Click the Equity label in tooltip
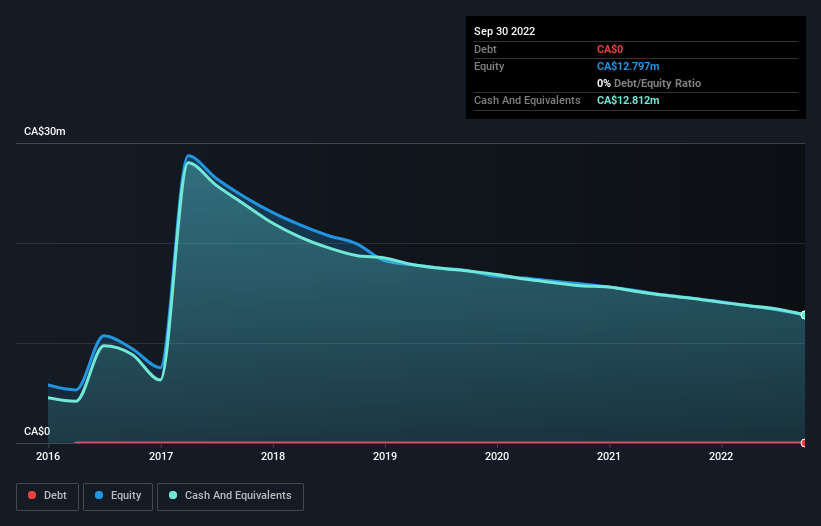This screenshot has height=526, width=821. [489, 66]
